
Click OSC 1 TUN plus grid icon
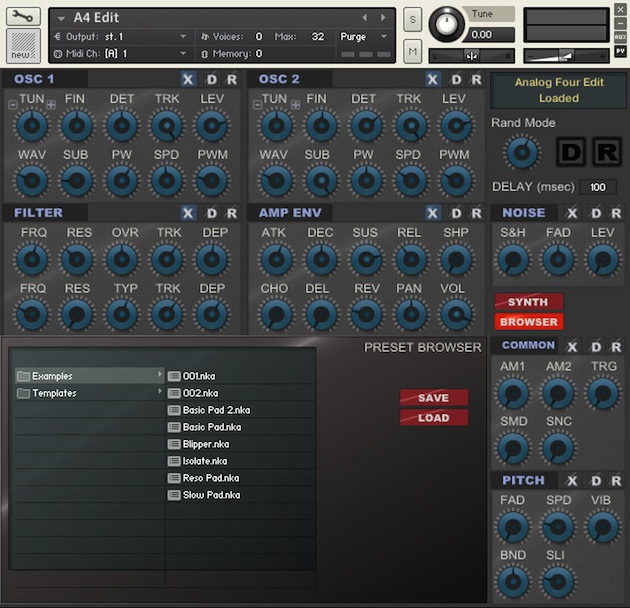(x=51, y=105)
